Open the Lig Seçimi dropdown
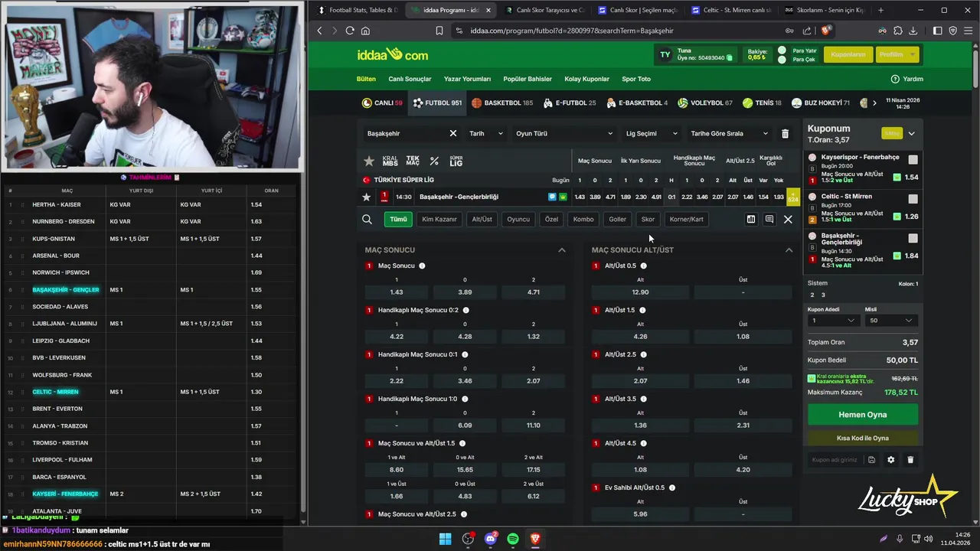The height and width of the screenshot is (551, 980). 652,133
